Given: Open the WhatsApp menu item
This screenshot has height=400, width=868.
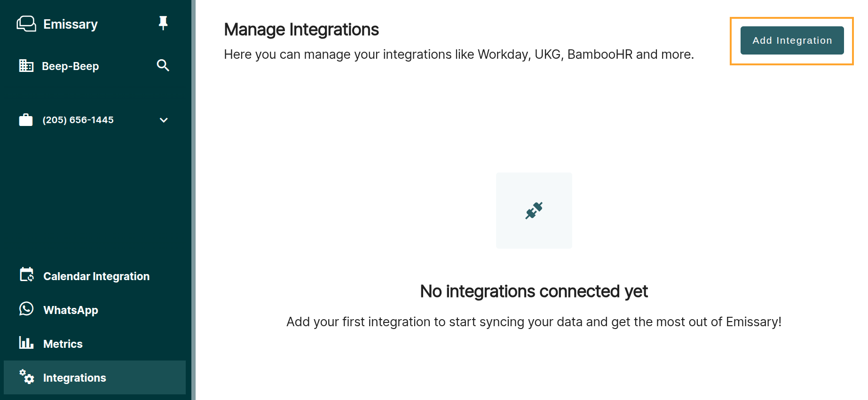Looking at the screenshot, I should (95, 310).
